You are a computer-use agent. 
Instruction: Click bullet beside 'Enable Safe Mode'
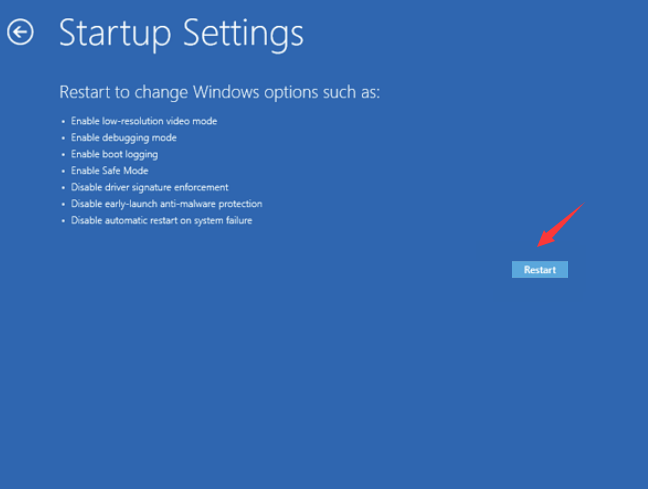[x=62, y=171]
